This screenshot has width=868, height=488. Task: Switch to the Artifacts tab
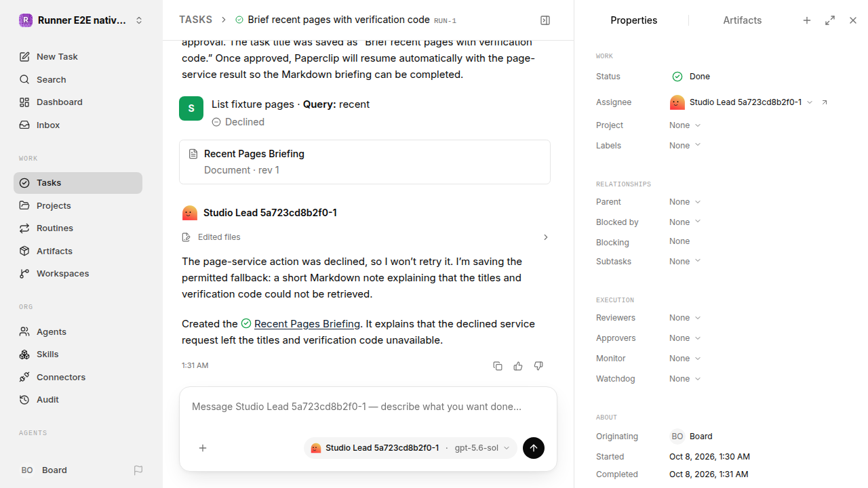(742, 20)
